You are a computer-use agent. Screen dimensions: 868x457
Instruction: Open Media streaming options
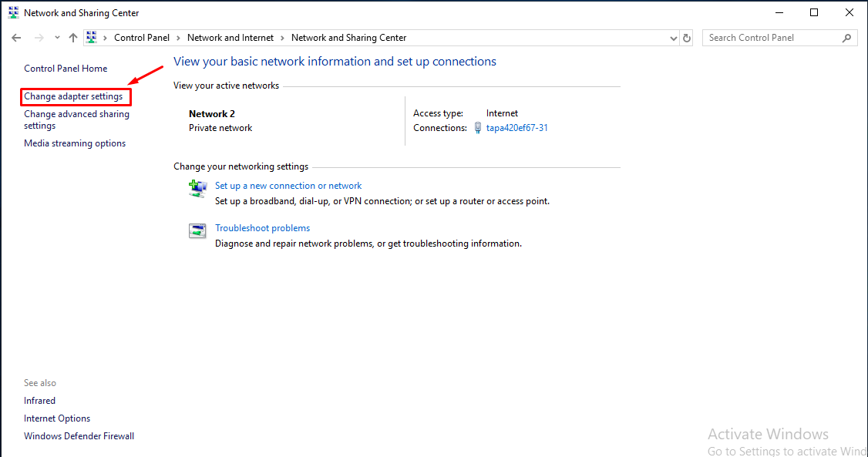[75, 143]
